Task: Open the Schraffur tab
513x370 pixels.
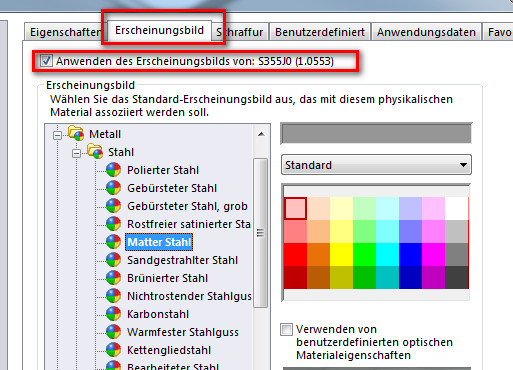Action: (240, 32)
